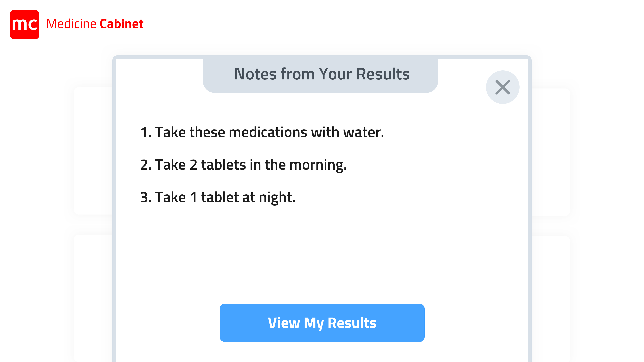Click the list number 3 marker
Viewport: 644px width, 362px height.
[146, 197]
